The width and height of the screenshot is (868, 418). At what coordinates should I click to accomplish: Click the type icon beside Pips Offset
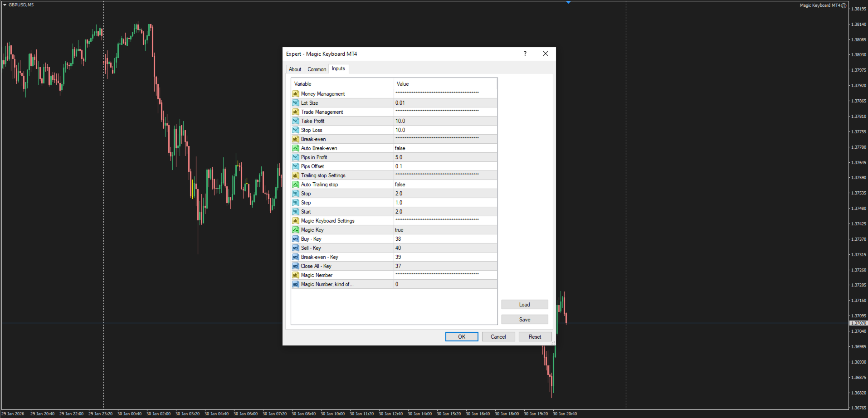(x=295, y=166)
